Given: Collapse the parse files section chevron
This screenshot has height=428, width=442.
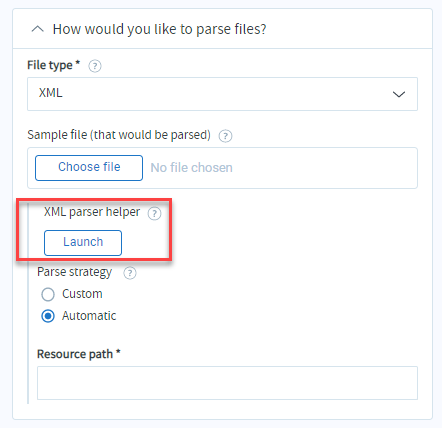Looking at the screenshot, I should coord(37,29).
